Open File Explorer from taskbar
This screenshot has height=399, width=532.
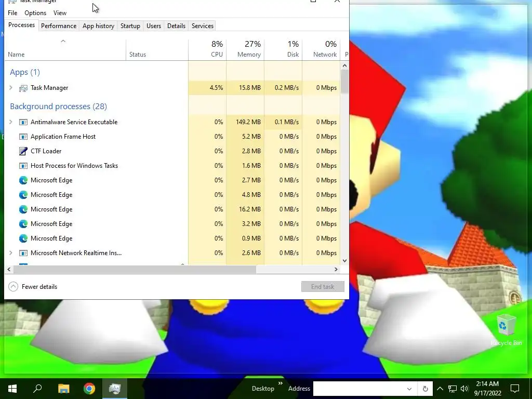(x=63, y=389)
